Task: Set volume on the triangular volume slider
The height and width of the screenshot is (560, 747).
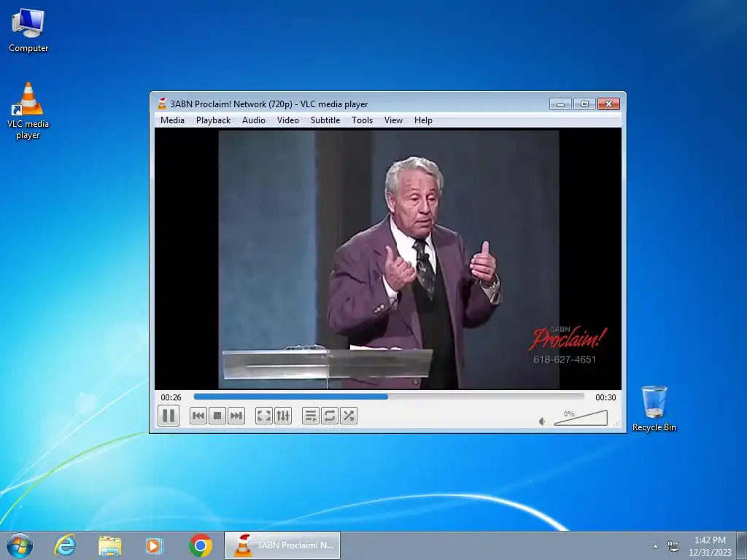Action: 581,418
